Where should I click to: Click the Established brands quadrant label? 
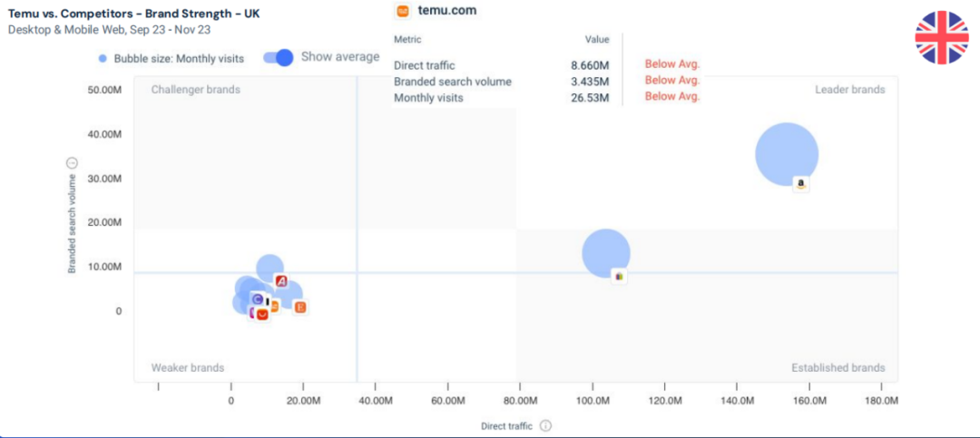(x=838, y=368)
